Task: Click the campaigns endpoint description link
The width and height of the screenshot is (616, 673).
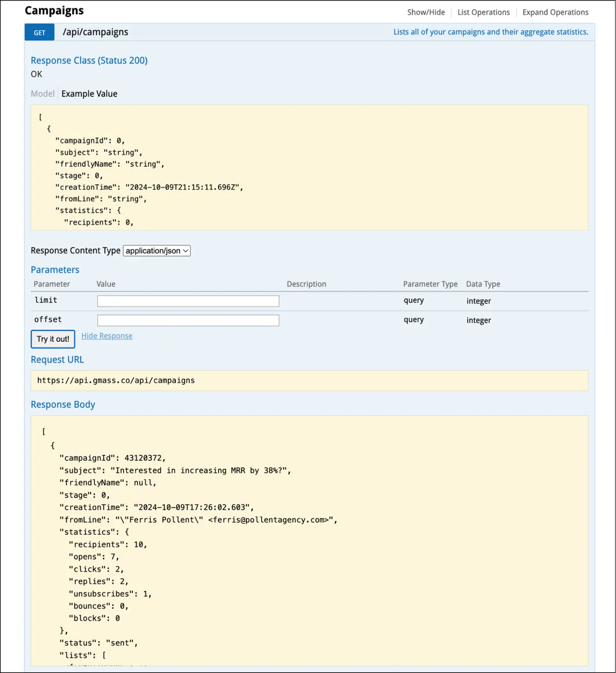Action: pos(491,32)
